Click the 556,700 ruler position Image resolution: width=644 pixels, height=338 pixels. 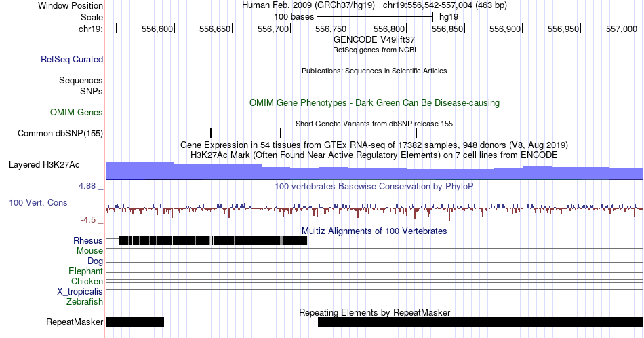pos(273,29)
